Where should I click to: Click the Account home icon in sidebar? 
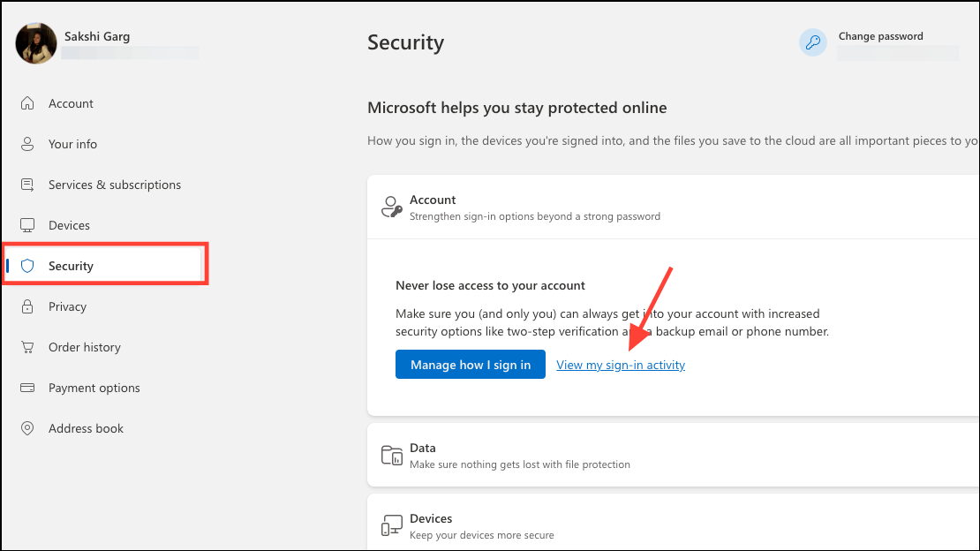point(28,103)
